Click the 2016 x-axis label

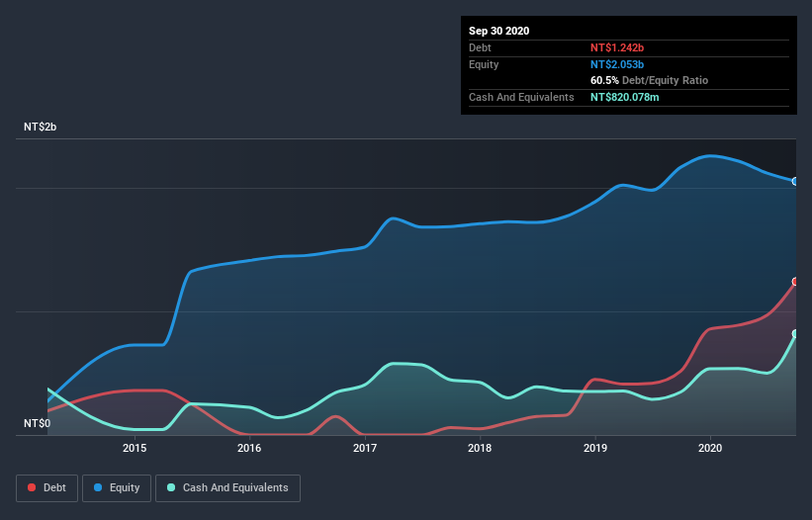coord(249,448)
